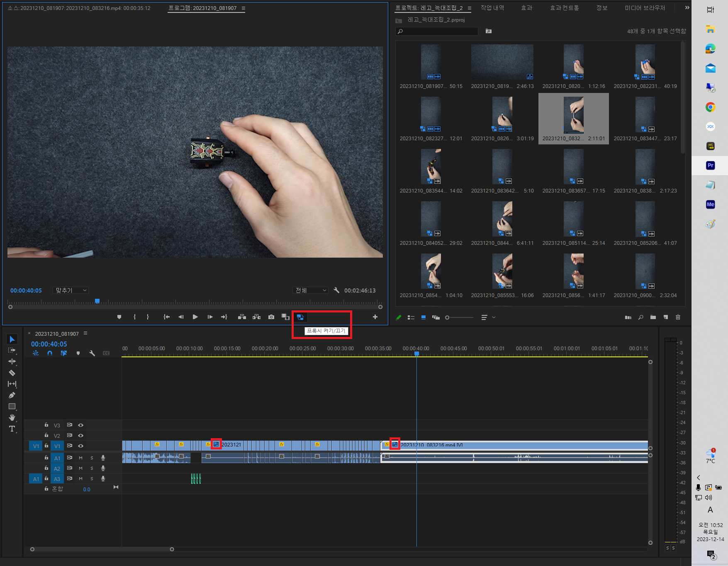Toggle lock on track V3
This screenshot has width=728, height=566.
46,425
